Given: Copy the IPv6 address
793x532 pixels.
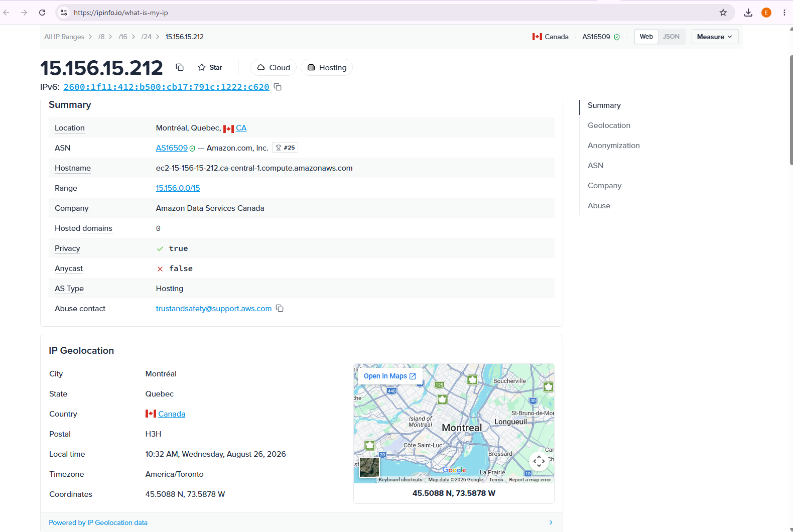Looking at the screenshot, I should point(278,87).
